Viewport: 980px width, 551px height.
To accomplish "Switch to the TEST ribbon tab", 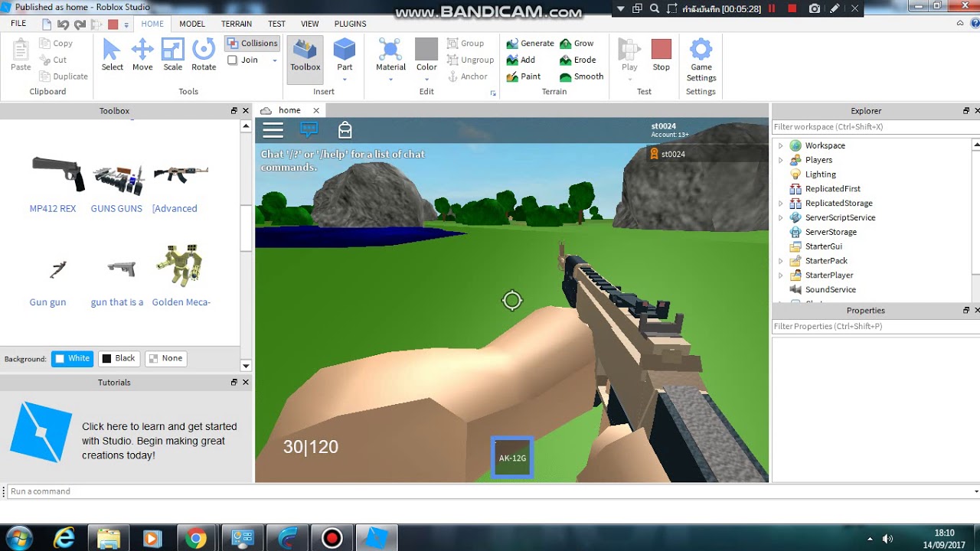I will point(277,24).
